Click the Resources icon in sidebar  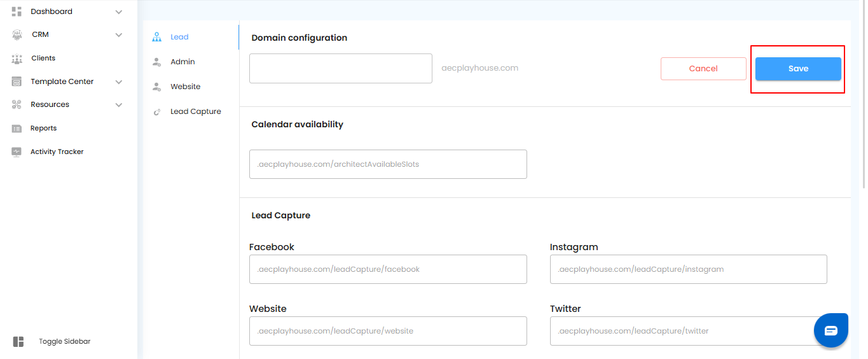tap(17, 105)
